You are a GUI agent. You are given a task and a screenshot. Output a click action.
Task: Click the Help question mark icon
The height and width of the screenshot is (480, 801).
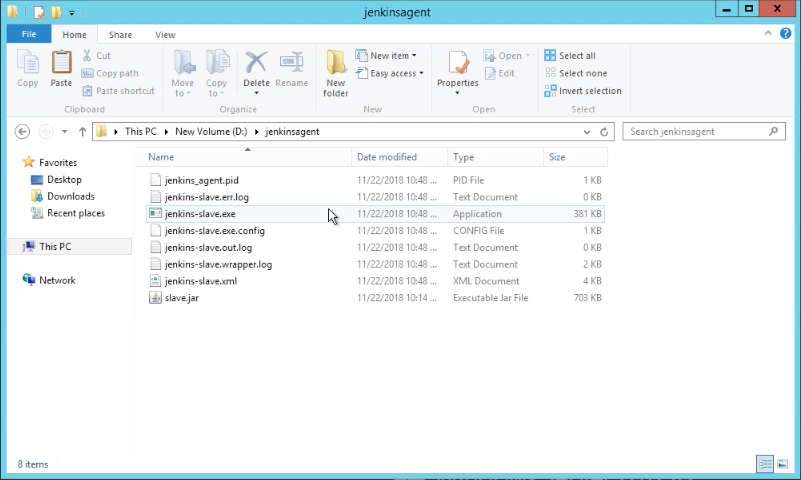point(785,34)
